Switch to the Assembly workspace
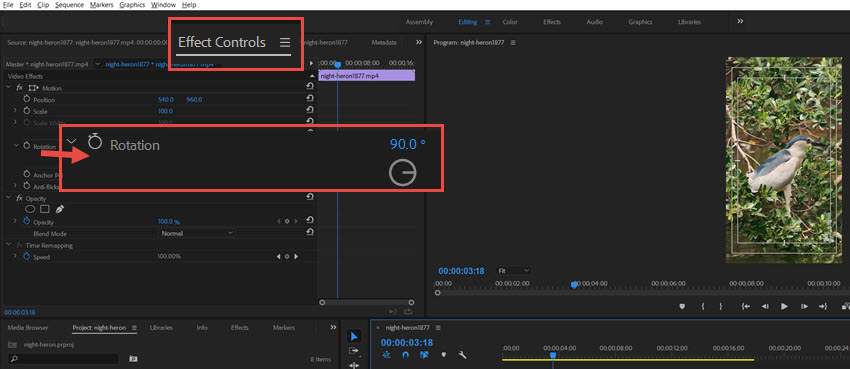This screenshot has height=369, width=850. 420,22
